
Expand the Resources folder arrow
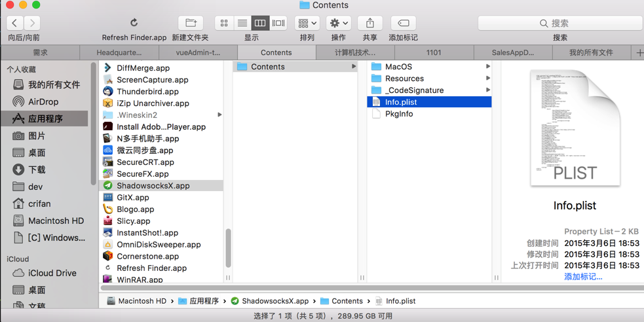tap(488, 78)
